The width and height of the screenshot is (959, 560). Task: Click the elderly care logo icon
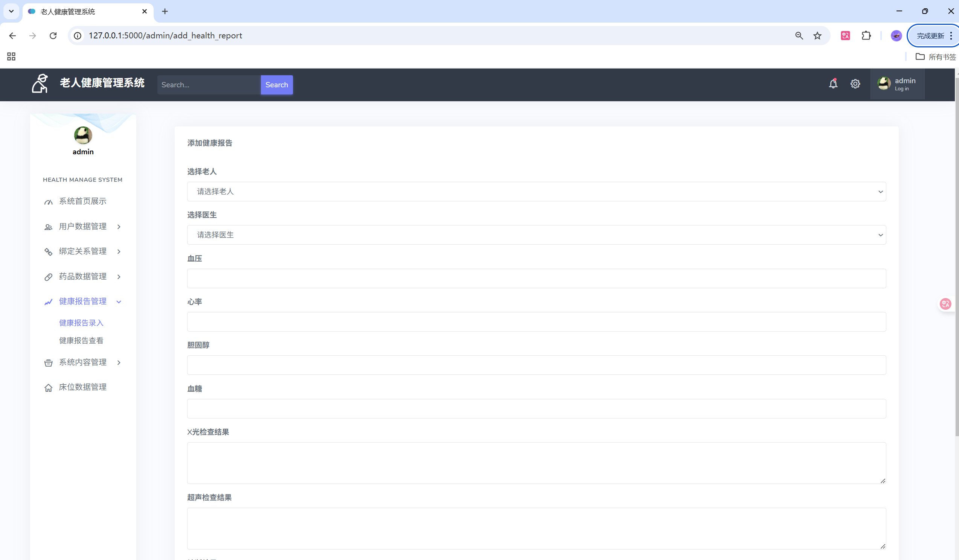pos(40,84)
